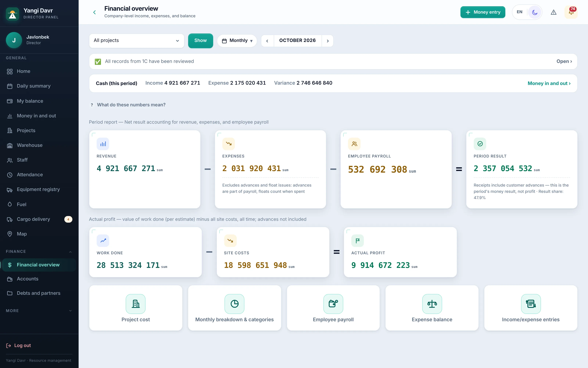The image size is (588, 368).
Task: Open the All projects dropdown
Action: (x=137, y=40)
